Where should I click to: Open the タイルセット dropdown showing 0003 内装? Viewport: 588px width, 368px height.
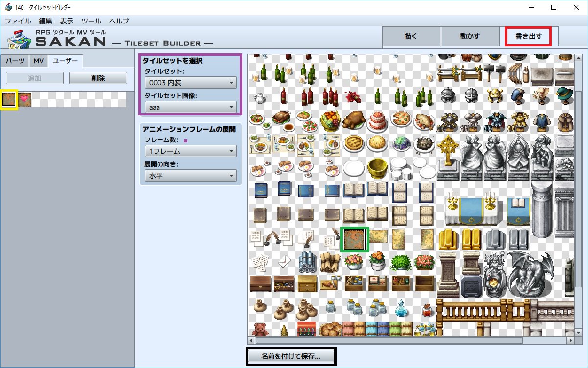[190, 83]
